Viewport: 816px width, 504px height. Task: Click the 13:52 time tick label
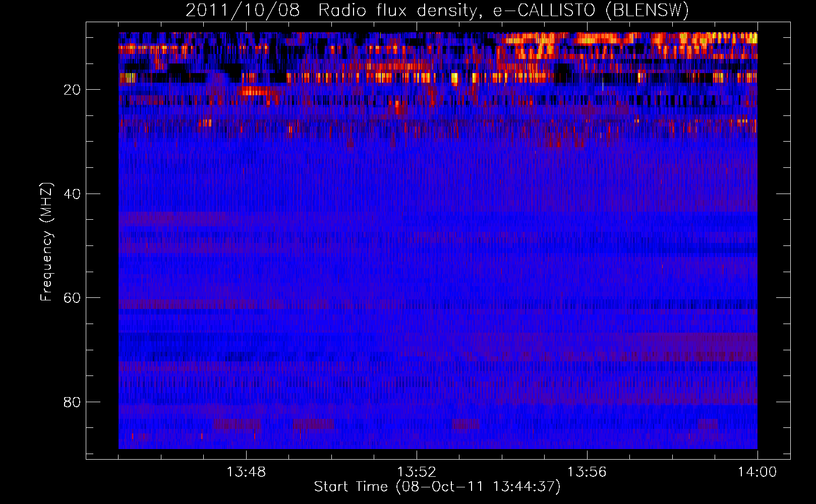point(417,472)
